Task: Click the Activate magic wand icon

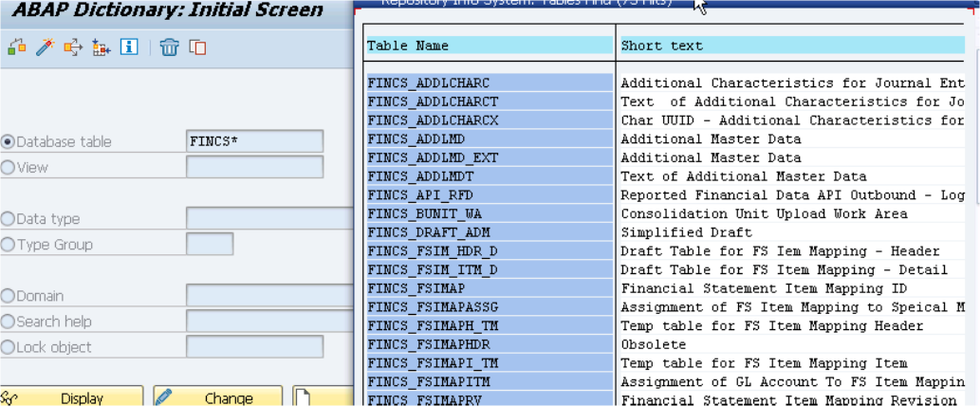Action: pyautogui.click(x=45, y=47)
